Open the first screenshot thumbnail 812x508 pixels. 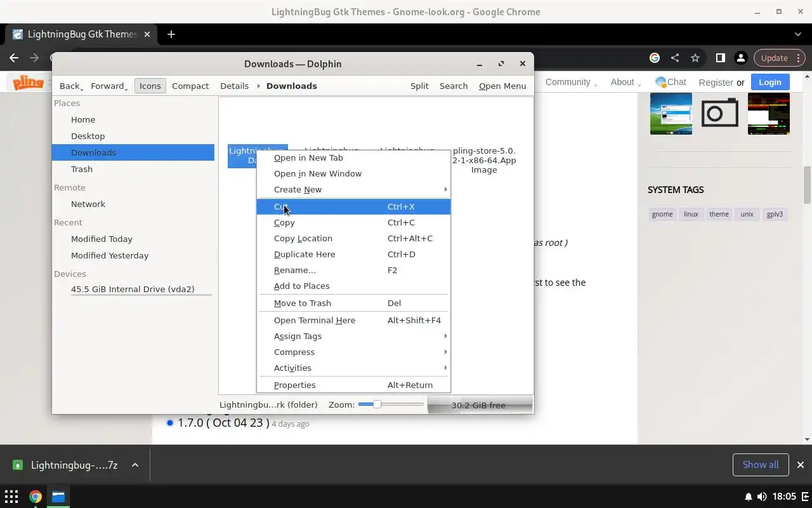click(671, 114)
